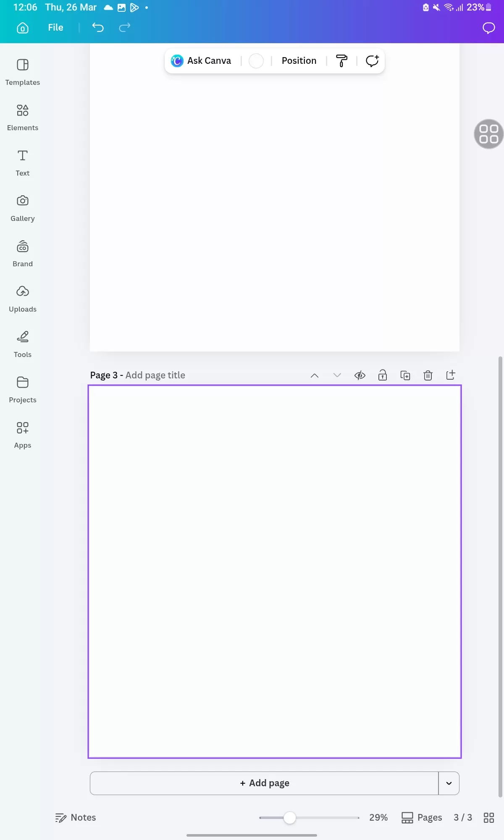Open the Uploads panel
Viewport: 504px width, 840px height.
pos(23,299)
